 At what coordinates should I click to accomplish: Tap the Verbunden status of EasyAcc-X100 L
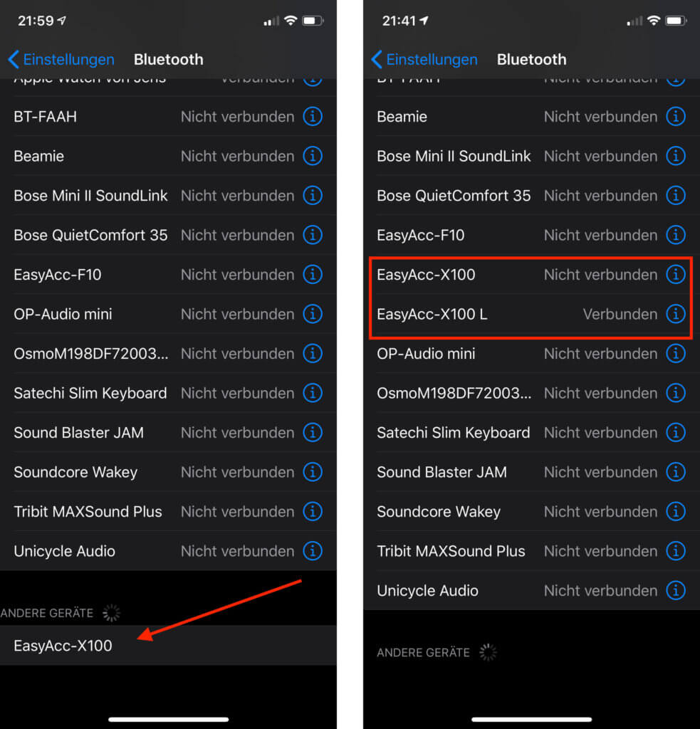[x=620, y=314]
